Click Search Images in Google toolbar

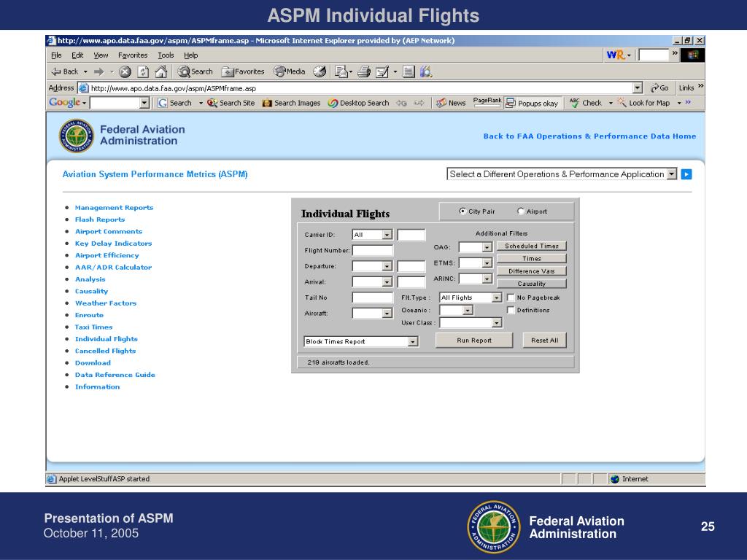291,103
